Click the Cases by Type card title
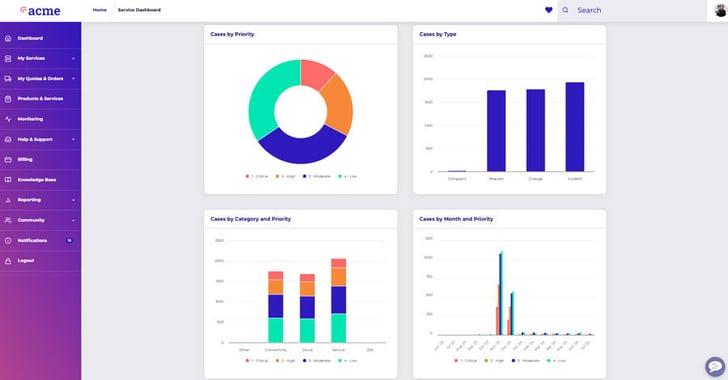Screen dimensions: 728x380 [x=438, y=34]
